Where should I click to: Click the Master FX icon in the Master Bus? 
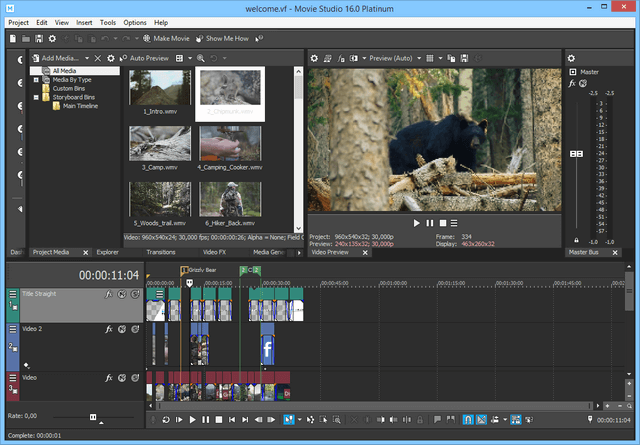[x=572, y=83]
